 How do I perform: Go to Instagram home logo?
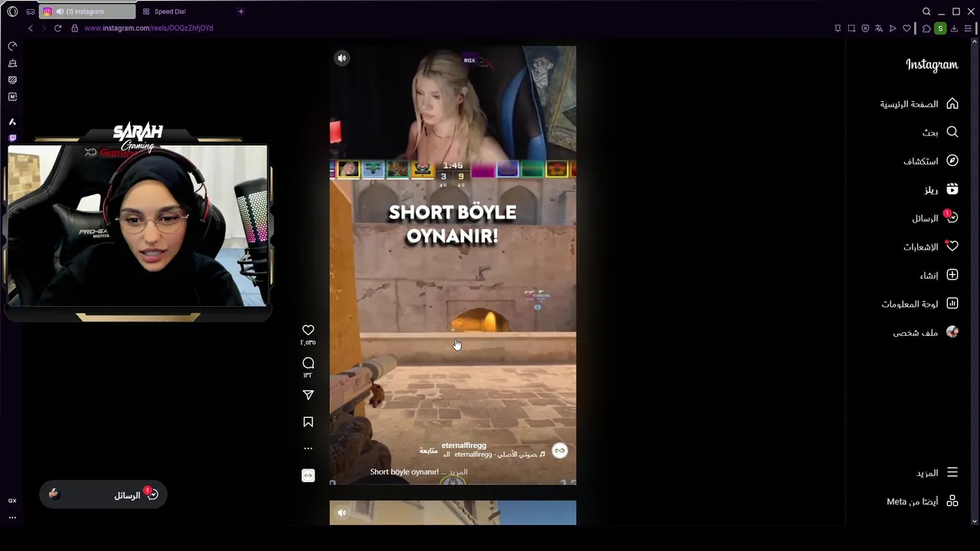click(932, 65)
